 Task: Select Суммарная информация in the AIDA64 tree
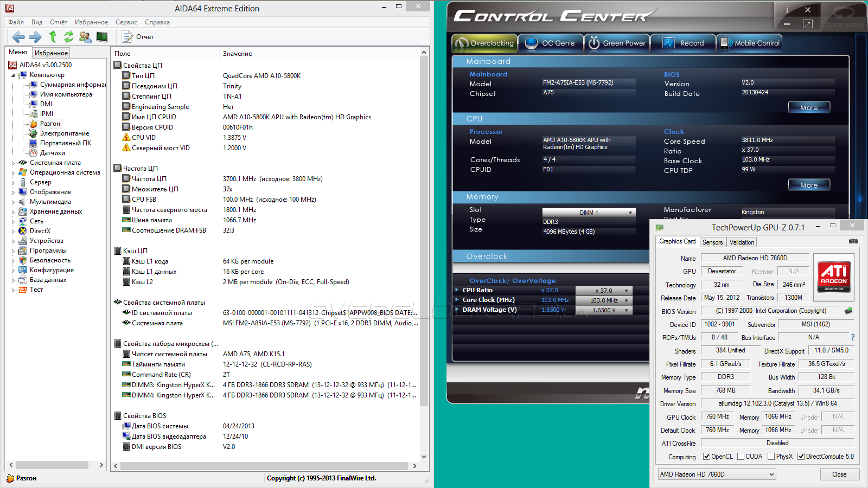(x=68, y=85)
